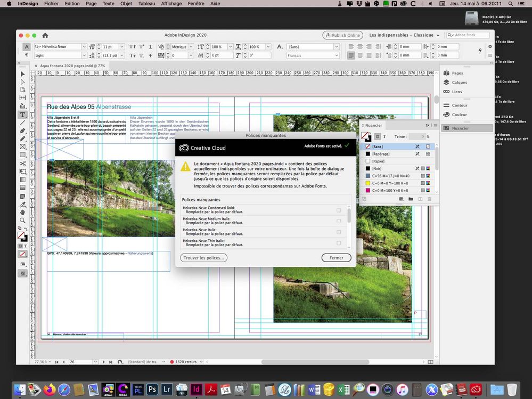Select the Selection arrow tool
Screen dimensions: 532x399
23,74
